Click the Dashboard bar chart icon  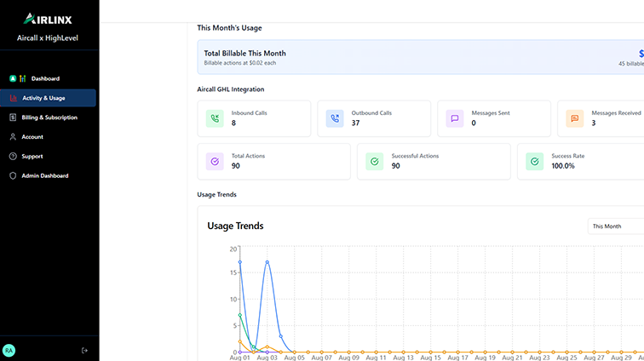point(23,78)
